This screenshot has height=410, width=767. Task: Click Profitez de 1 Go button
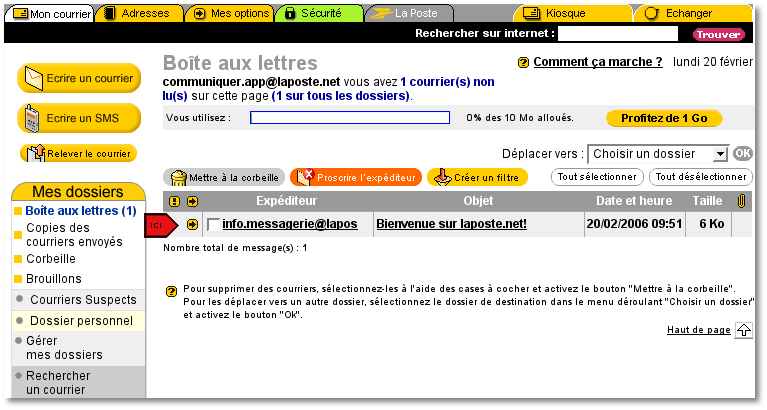click(x=664, y=118)
